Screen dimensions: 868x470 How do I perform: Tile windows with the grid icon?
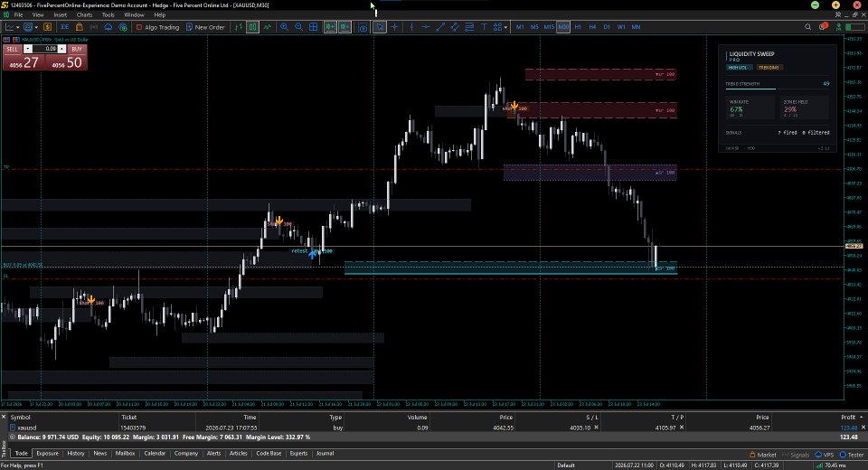pos(314,26)
